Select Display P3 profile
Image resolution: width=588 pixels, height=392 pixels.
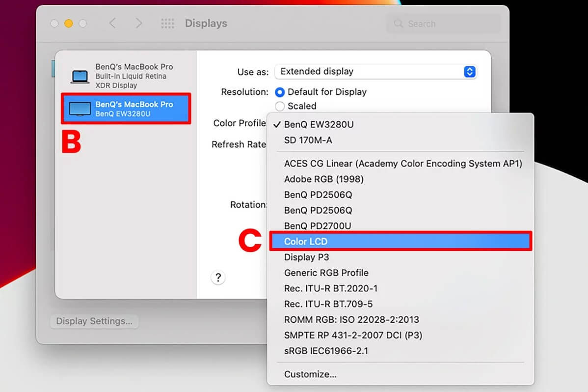pos(400,257)
